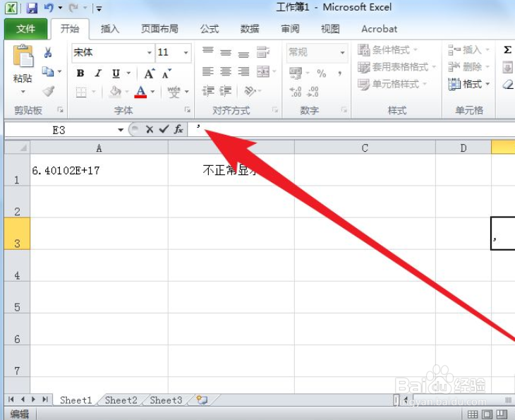Switch to 公式 Formulas tab
The height and width of the screenshot is (420, 515).
(x=210, y=29)
